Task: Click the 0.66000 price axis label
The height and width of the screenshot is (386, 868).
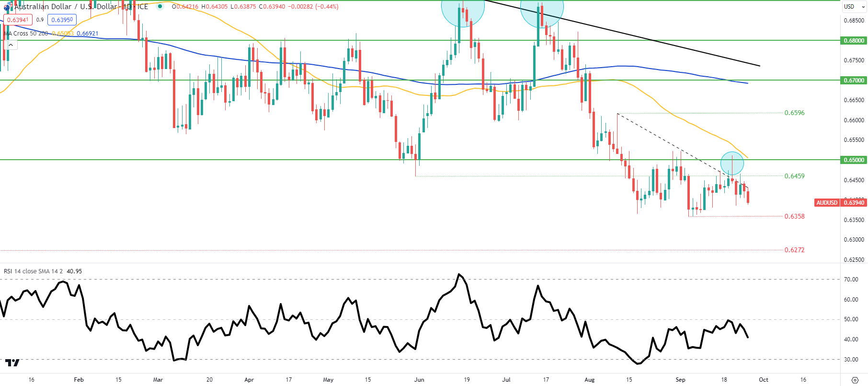Action: pos(854,120)
